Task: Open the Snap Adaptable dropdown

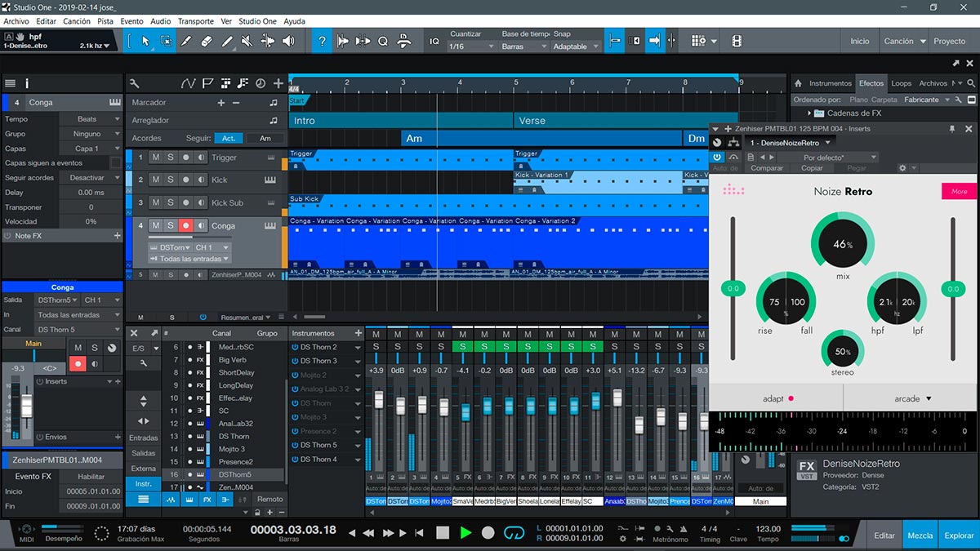Action: coord(576,47)
